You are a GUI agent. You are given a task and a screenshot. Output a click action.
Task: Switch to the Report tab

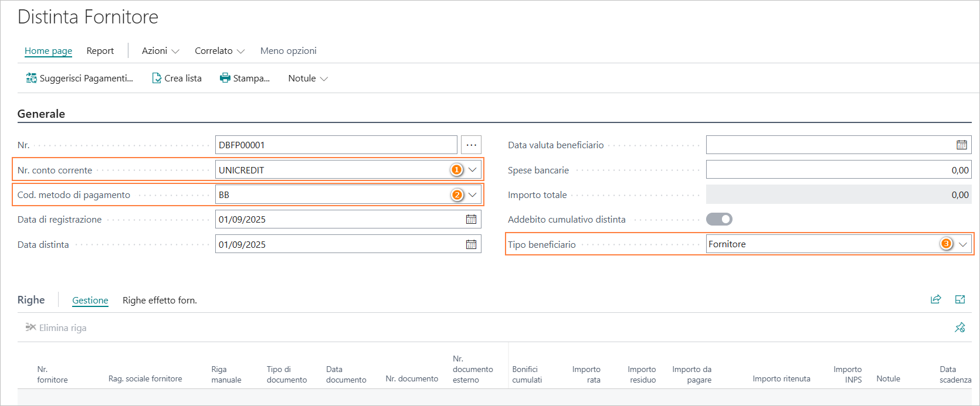[x=100, y=51]
